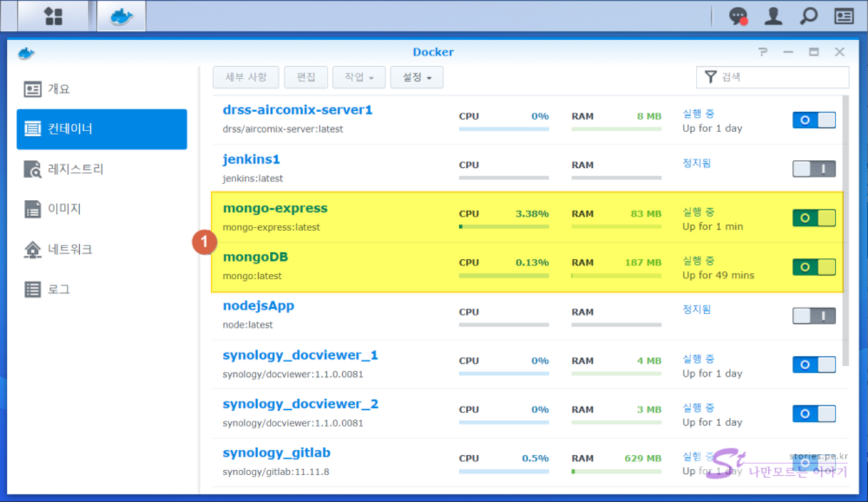Open the user account options icon
The image size is (868, 502).
pyautogui.click(x=774, y=17)
